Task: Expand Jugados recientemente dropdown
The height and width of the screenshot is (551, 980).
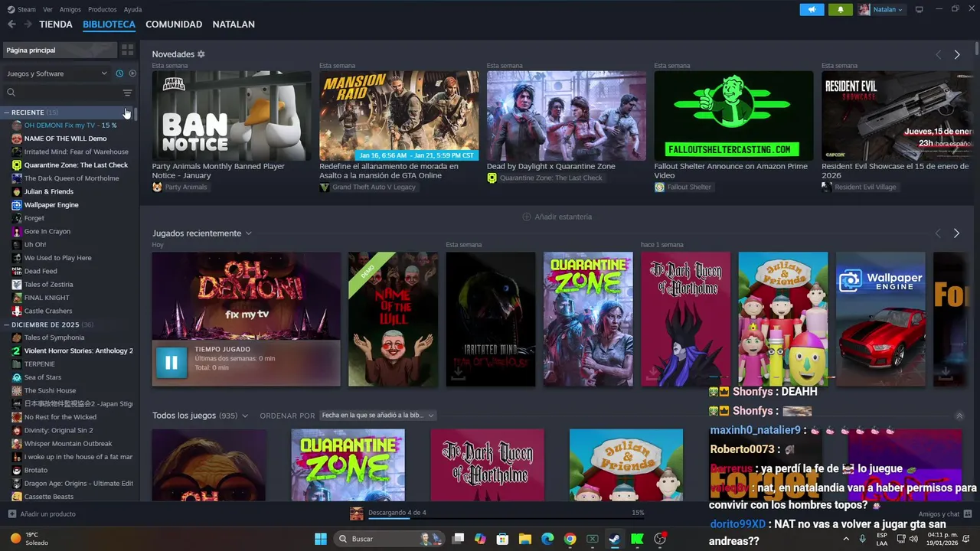Action: [x=248, y=233]
